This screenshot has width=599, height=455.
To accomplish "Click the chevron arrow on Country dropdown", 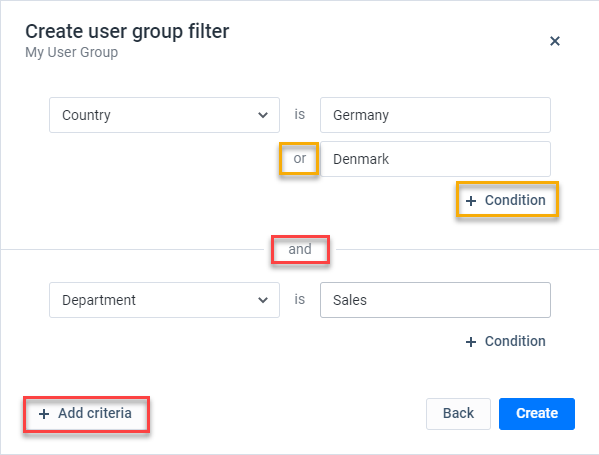I will pos(263,115).
